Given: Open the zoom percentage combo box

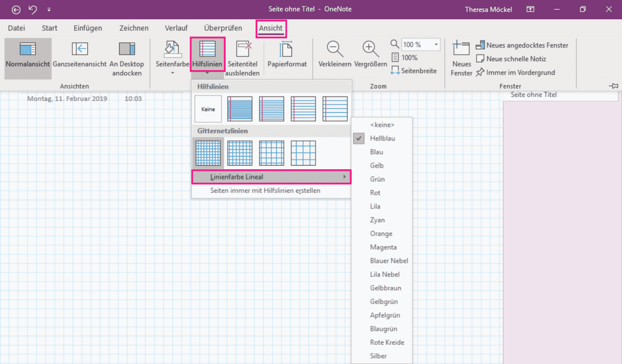Looking at the screenshot, I should coord(435,44).
